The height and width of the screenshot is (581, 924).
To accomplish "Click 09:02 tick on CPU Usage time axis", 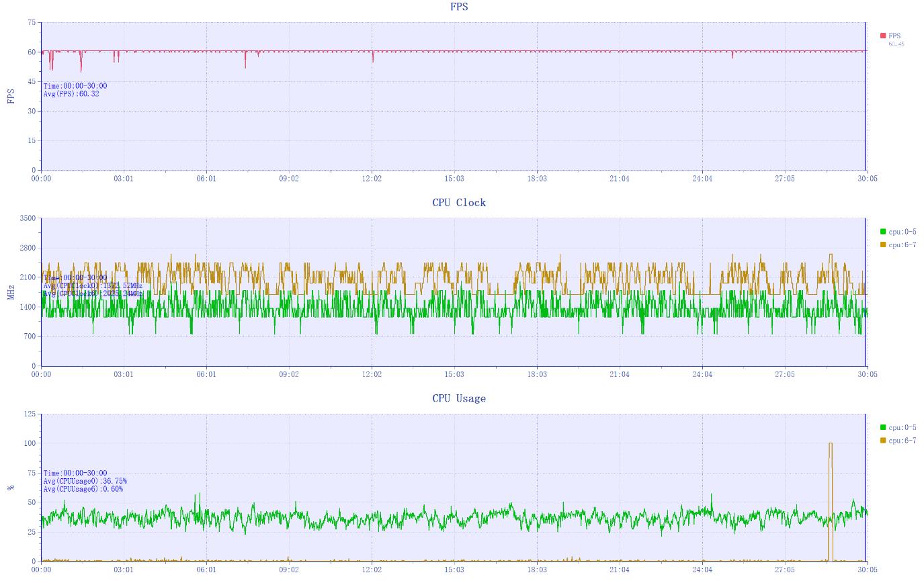I will click(x=289, y=570).
